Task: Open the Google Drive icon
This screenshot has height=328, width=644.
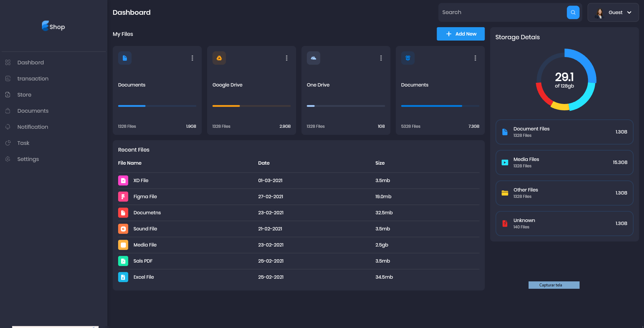Action: [219, 58]
